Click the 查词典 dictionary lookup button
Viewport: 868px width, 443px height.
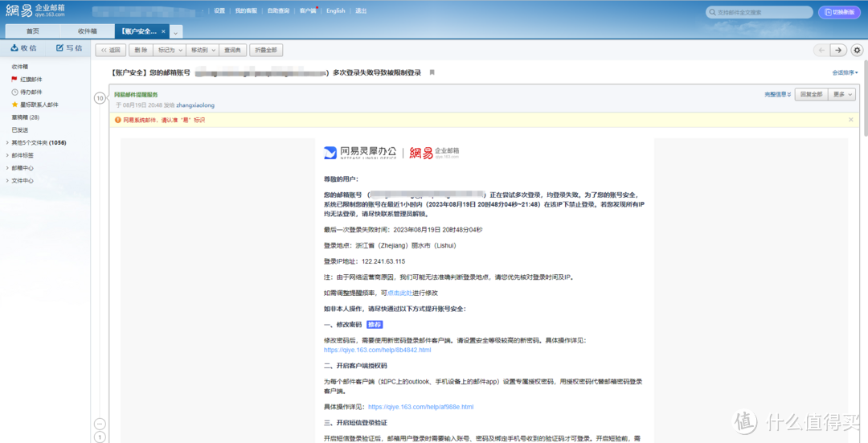232,50
